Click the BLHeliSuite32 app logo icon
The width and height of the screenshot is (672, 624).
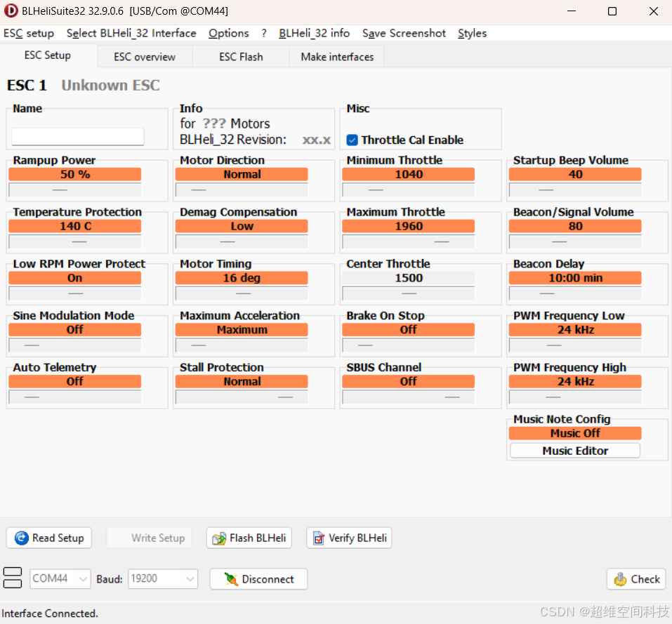pyautogui.click(x=11, y=11)
